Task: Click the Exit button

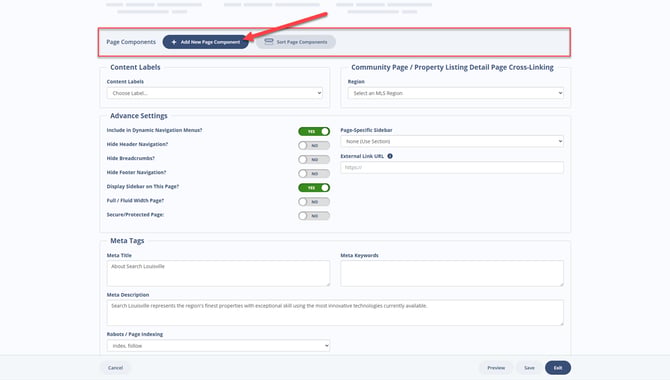Action: (558, 368)
